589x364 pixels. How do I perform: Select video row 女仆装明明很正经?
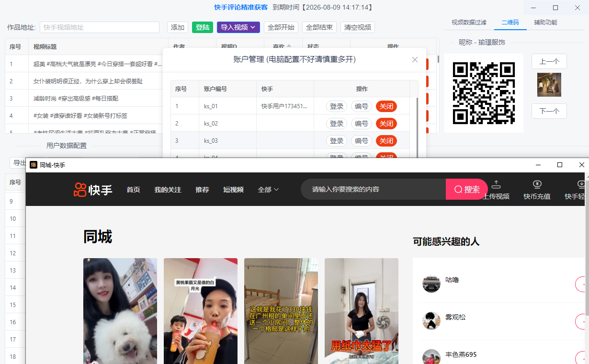(84, 81)
